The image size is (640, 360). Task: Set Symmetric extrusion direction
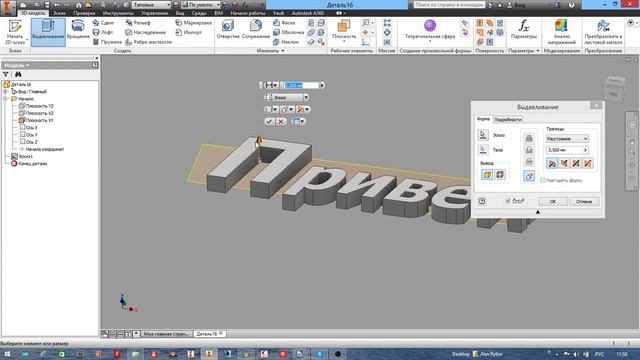576,163
